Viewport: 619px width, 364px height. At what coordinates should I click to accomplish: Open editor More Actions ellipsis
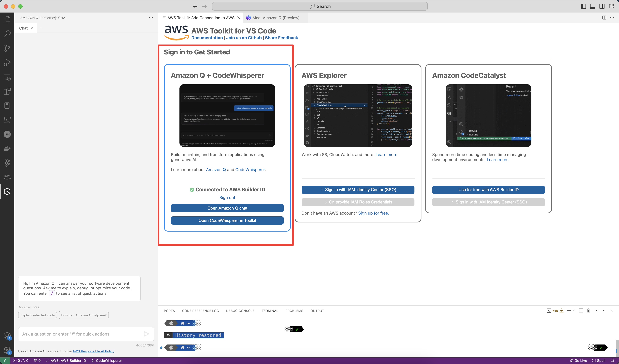click(612, 17)
